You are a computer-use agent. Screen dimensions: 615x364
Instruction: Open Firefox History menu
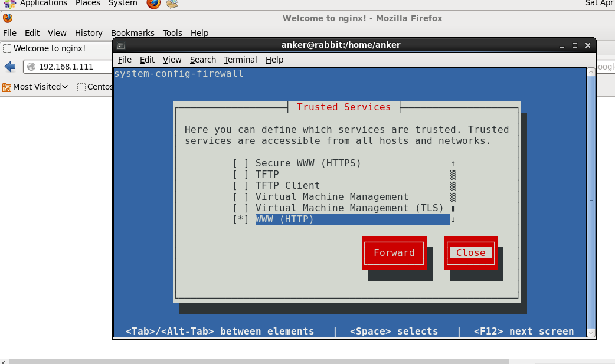pos(89,33)
